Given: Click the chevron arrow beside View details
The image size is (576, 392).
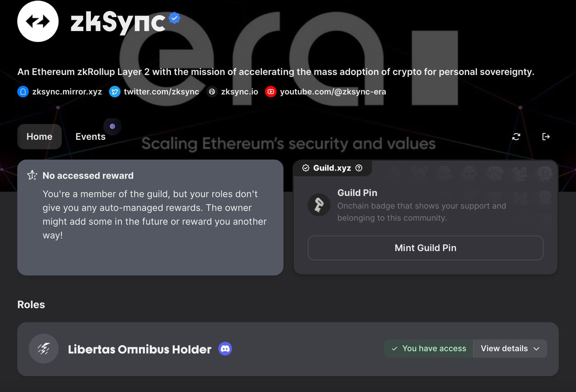Looking at the screenshot, I should coord(536,349).
